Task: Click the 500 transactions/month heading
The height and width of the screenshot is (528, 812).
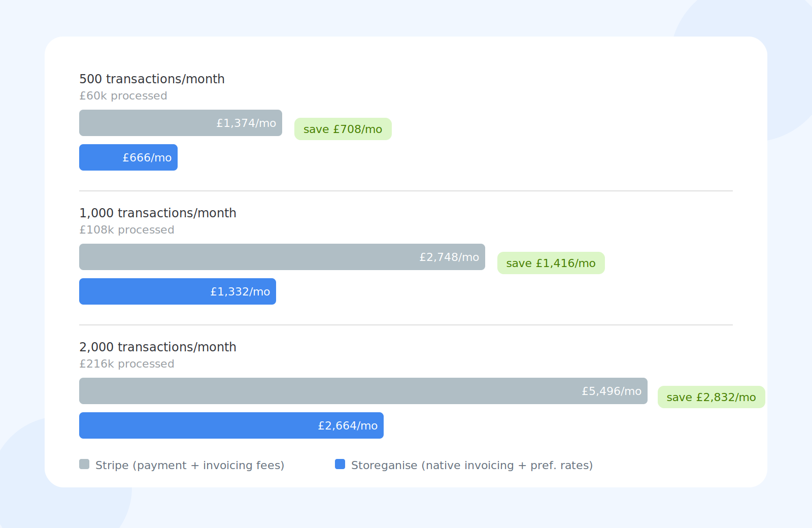Action: (152, 79)
